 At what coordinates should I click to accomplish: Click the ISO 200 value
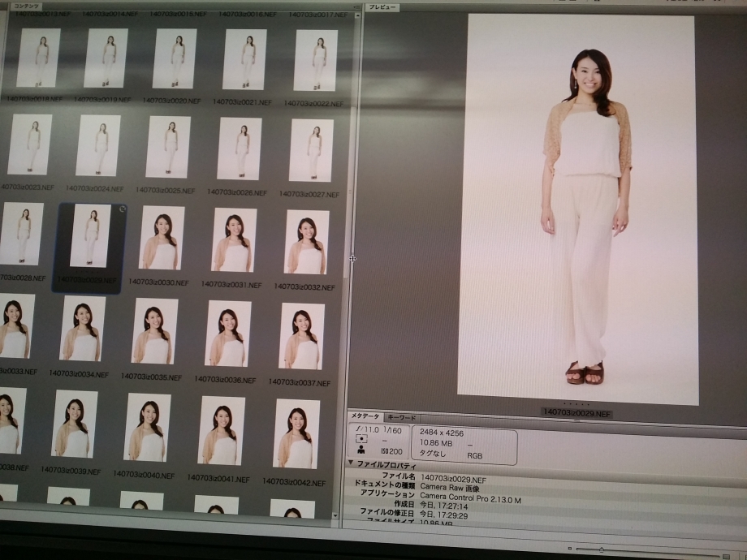tap(391, 451)
